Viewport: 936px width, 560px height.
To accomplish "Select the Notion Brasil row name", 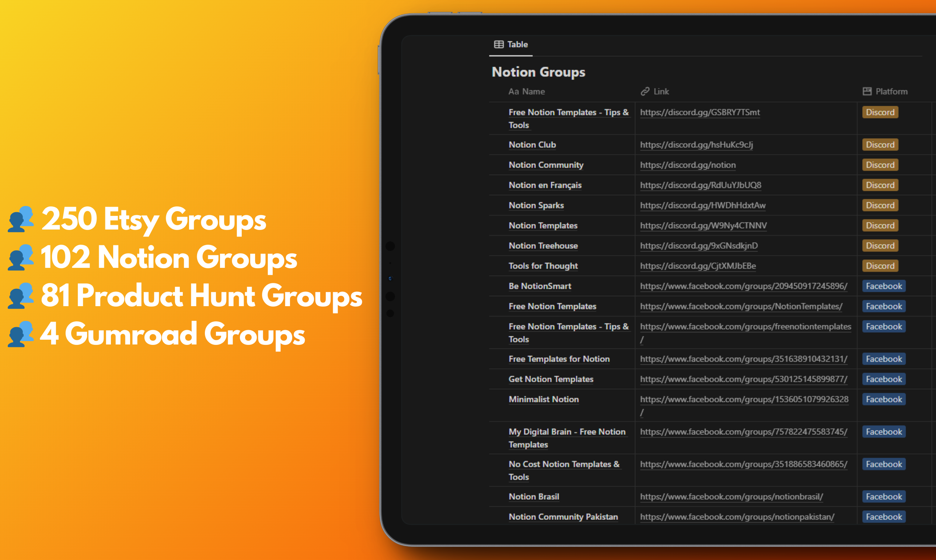I will pyautogui.click(x=534, y=497).
